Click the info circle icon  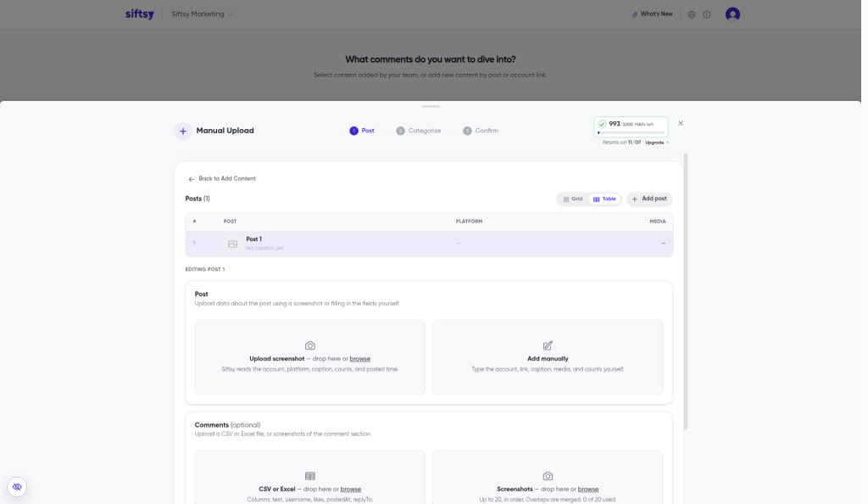[x=706, y=14]
